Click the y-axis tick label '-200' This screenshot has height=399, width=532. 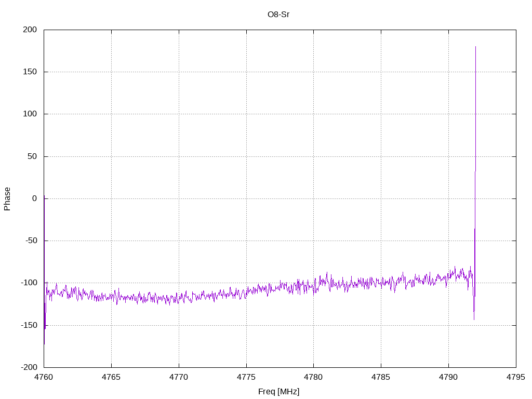coord(29,367)
